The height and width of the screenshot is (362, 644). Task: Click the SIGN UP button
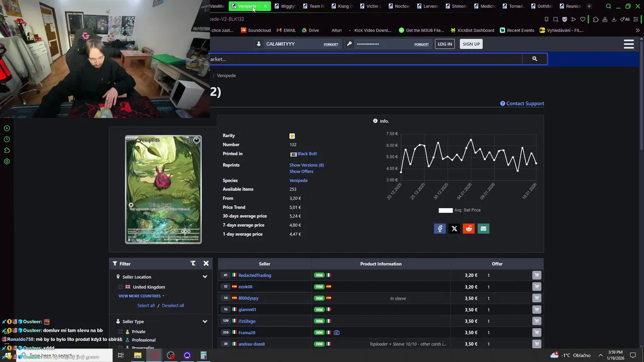(471, 44)
